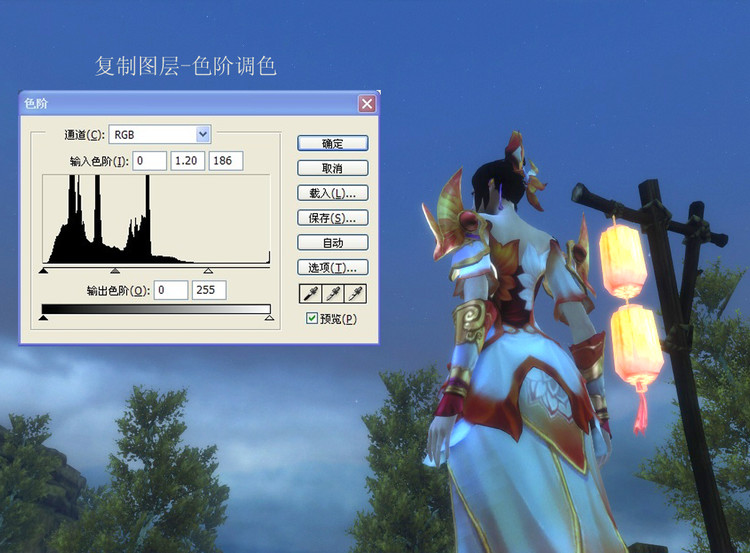The width and height of the screenshot is (750, 553).
Task: Select the black point eyedropper
Action: coord(310,294)
